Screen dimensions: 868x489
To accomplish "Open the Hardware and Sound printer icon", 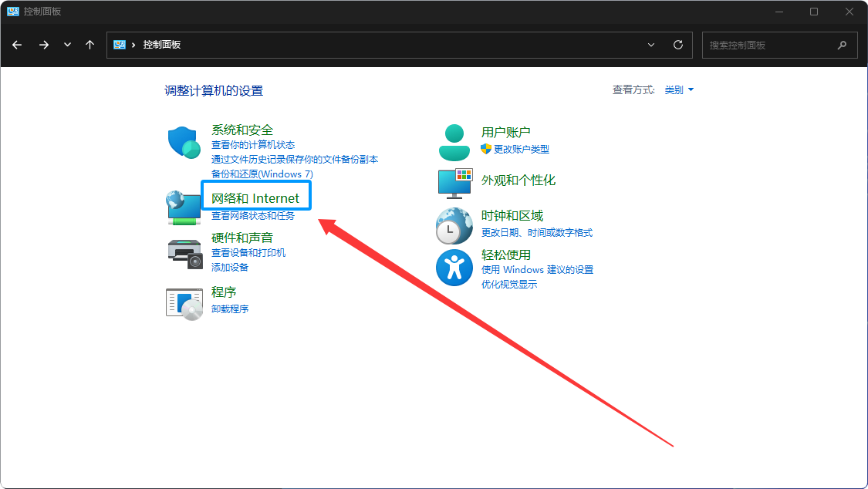I will pyautogui.click(x=185, y=254).
